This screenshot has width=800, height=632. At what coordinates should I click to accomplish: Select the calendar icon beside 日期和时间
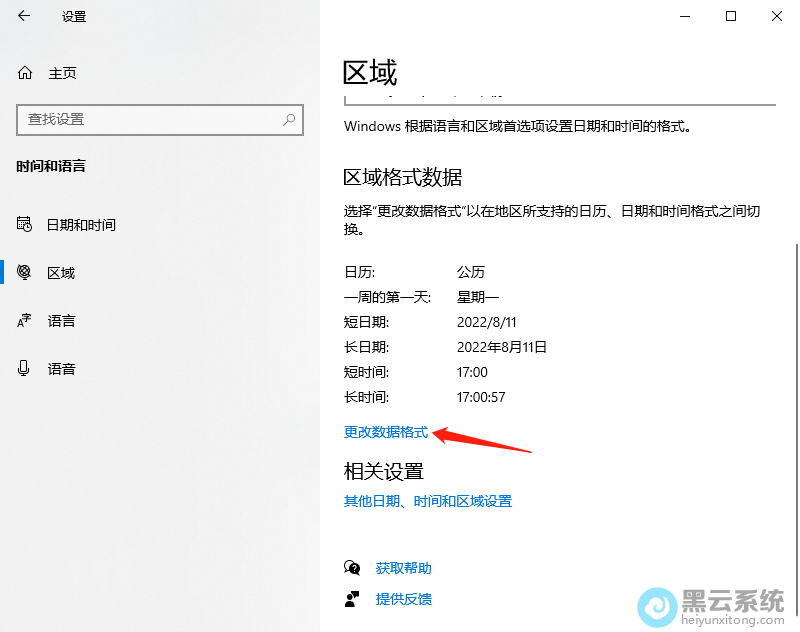click(x=24, y=224)
